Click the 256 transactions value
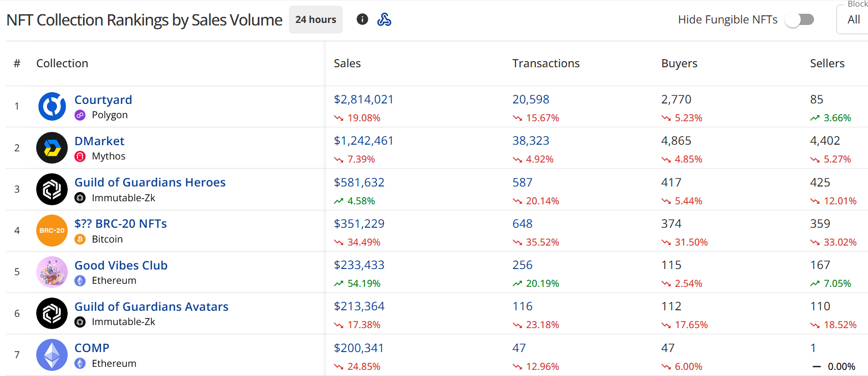Screen dimensions: 868x376 click(x=523, y=265)
